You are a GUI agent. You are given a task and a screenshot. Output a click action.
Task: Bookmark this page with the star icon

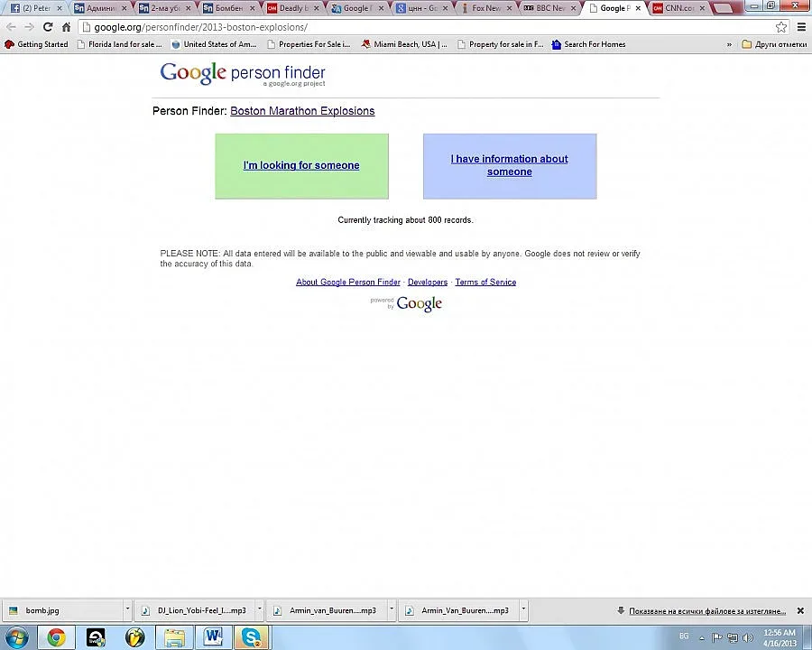[781, 27]
